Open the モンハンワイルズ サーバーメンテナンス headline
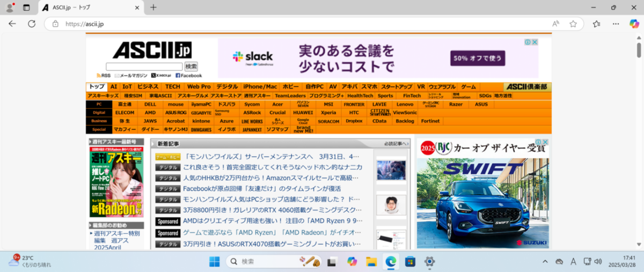The height and width of the screenshot is (272, 644). 271,157
